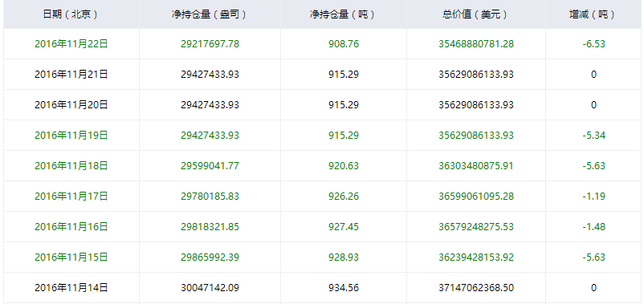Select the tonnage value 908.76
Screen dimensions: 644x304
[344, 44]
